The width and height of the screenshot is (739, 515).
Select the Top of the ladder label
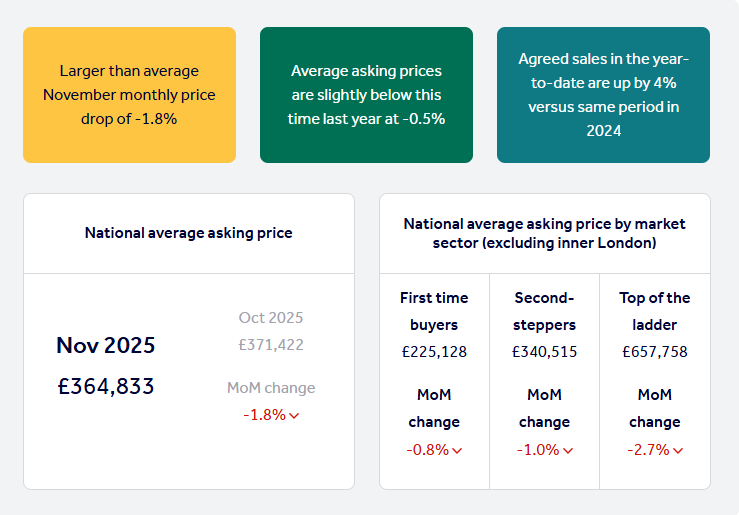coord(655,311)
